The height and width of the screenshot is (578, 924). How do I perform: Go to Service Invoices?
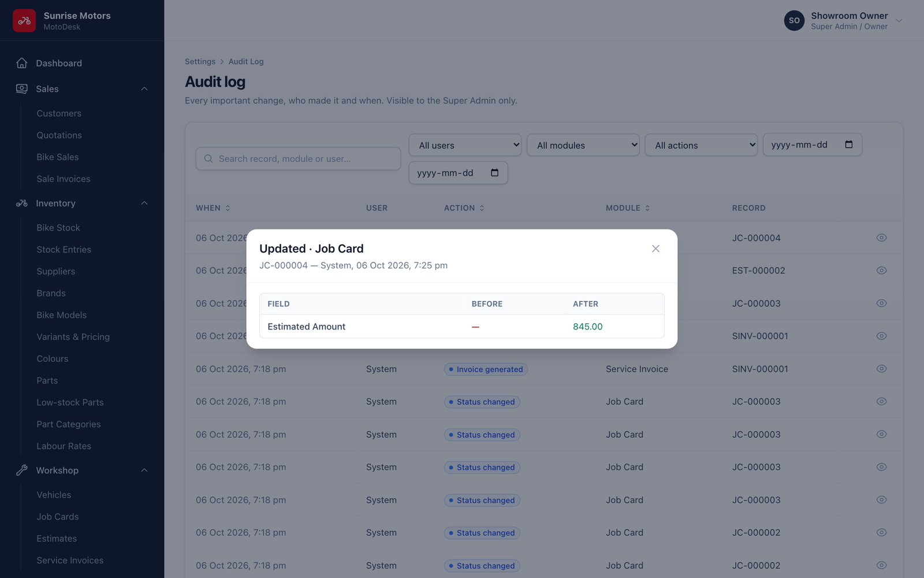point(70,560)
